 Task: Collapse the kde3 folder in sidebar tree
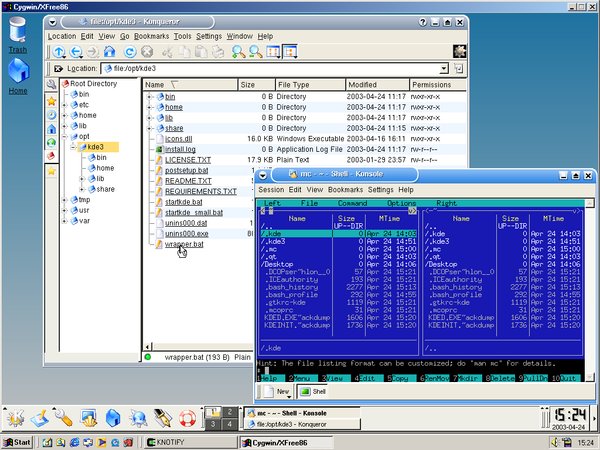click(73, 147)
